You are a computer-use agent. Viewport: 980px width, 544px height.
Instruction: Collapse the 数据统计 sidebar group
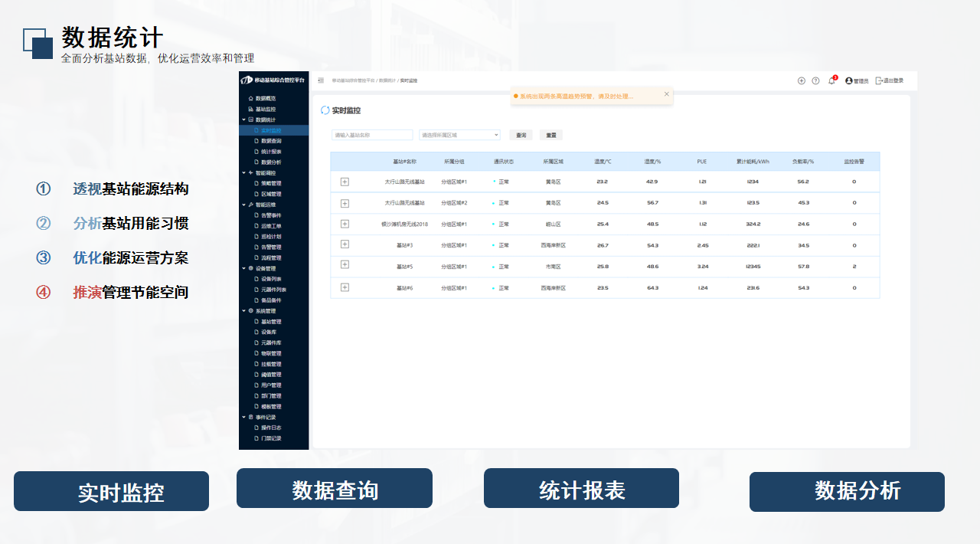click(244, 120)
